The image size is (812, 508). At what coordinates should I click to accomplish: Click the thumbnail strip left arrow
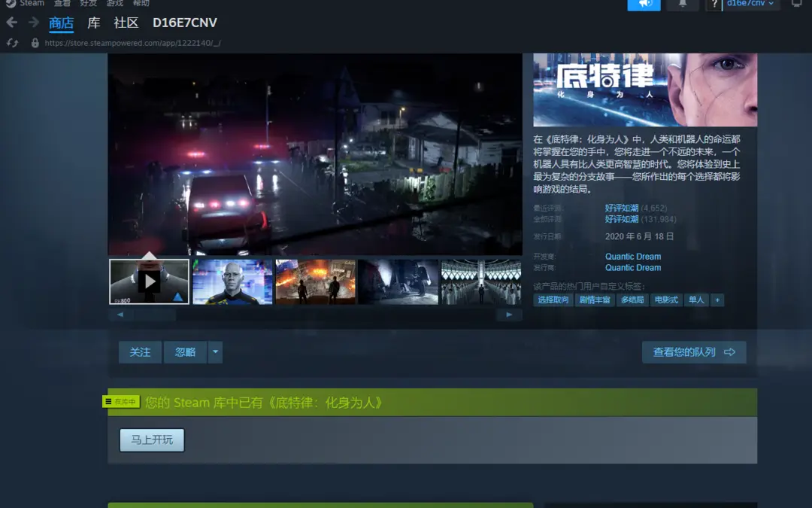pyautogui.click(x=120, y=315)
